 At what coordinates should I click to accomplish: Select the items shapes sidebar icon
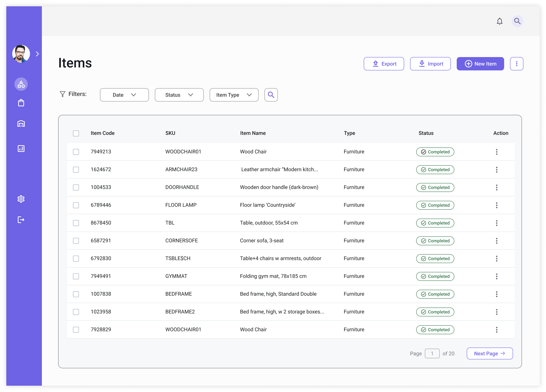pyautogui.click(x=21, y=84)
